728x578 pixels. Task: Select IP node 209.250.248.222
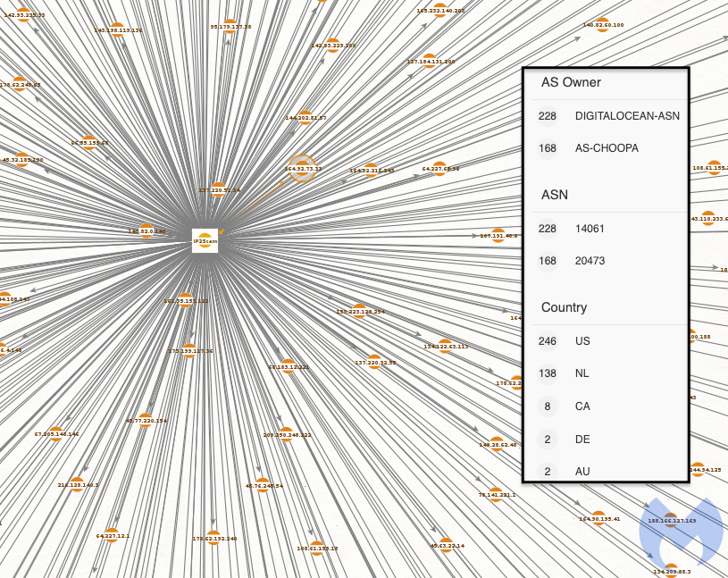pos(287,434)
